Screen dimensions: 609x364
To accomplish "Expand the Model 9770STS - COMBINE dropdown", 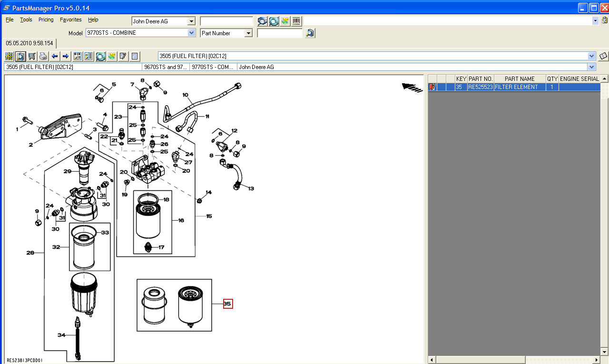I will [x=192, y=33].
